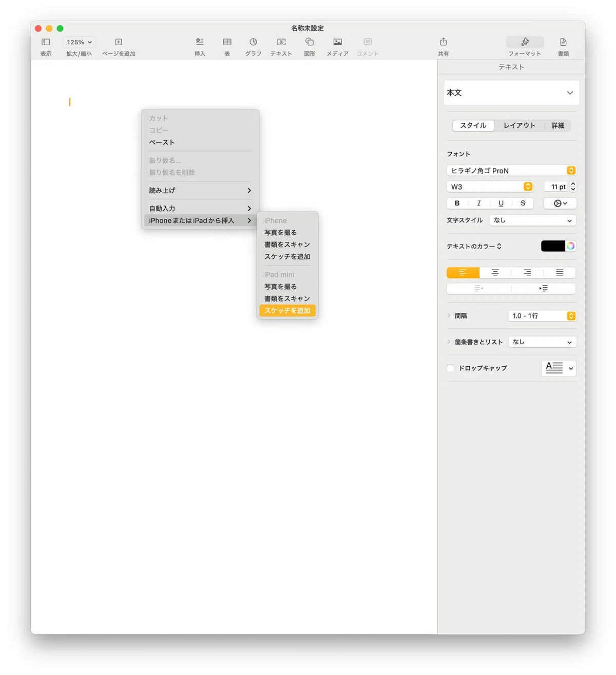Choose 写真を撮る under iPhone
The height and width of the screenshot is (675, 616).
click(287, 233)
